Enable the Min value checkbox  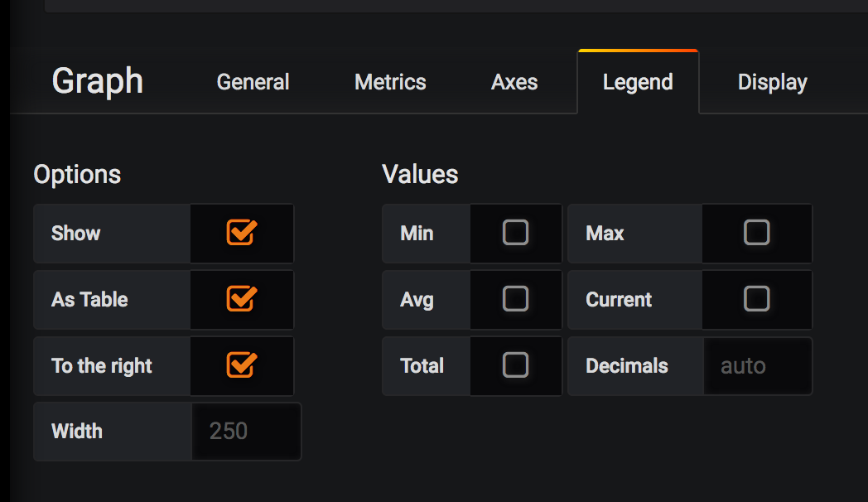click(x=515, y=234)
